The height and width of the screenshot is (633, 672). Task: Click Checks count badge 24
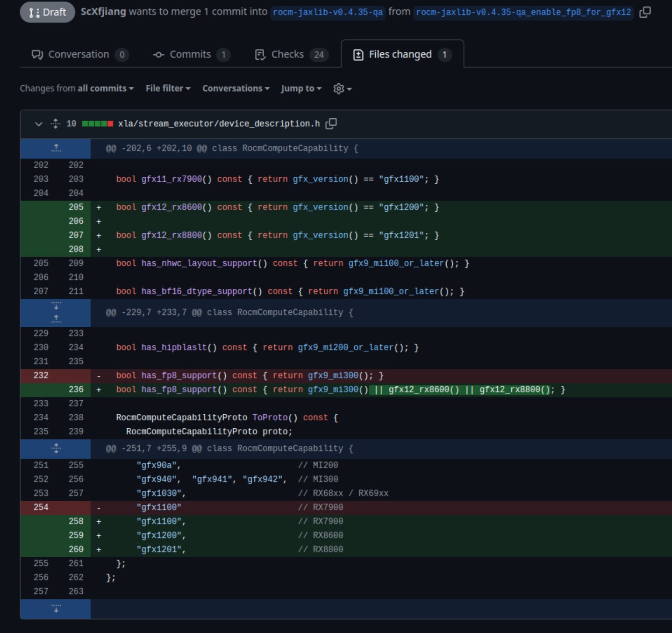pos(319,55)
